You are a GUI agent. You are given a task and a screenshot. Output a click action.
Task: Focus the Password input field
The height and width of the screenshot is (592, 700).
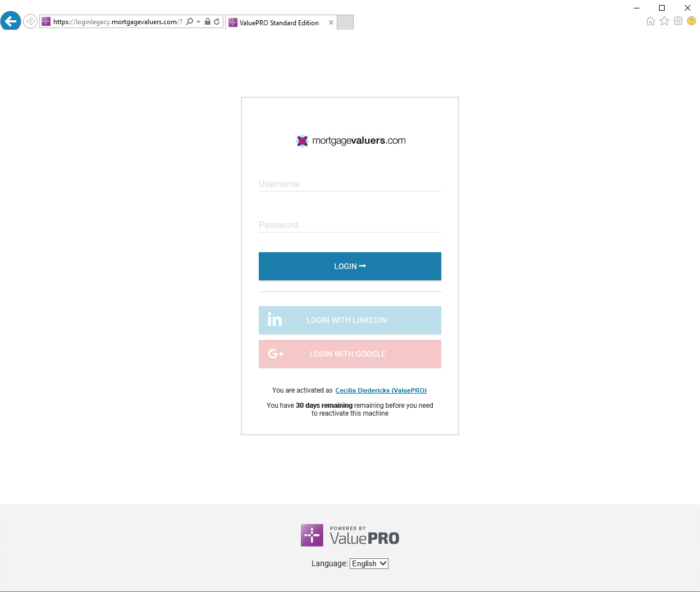350,225
